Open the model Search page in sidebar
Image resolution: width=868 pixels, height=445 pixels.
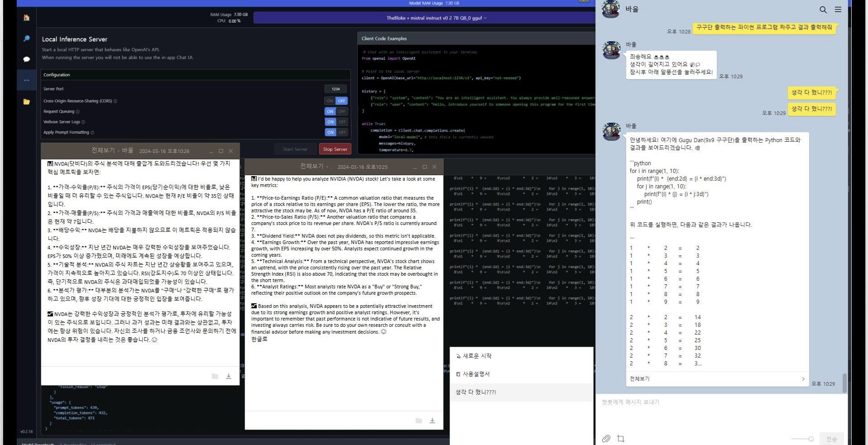click(26, 38)
